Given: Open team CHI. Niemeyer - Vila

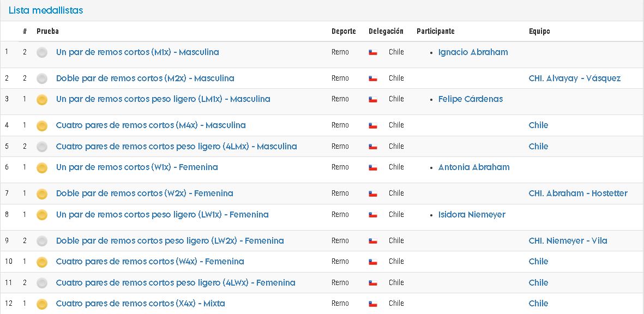Looking at the screenshot, I should click(568, 240).
